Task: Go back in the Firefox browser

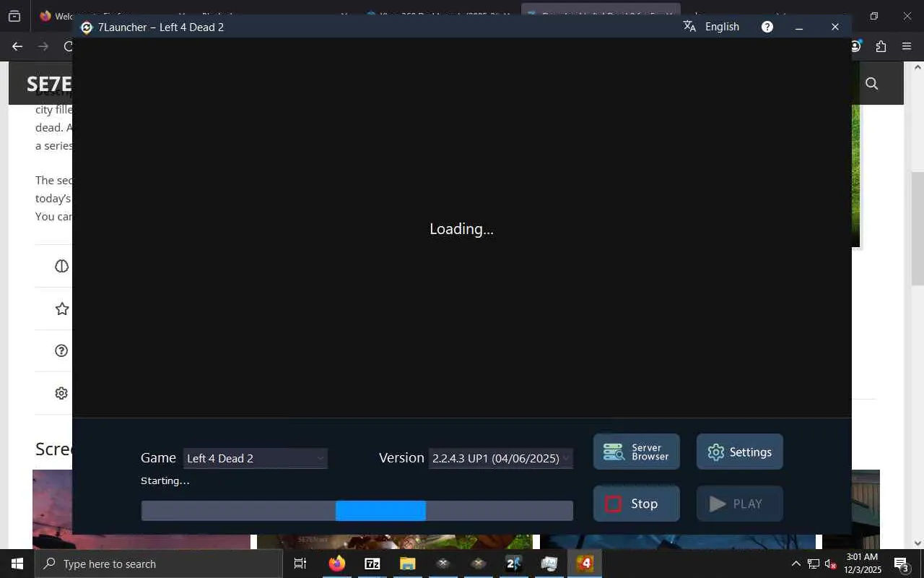Action: (17, 46)
